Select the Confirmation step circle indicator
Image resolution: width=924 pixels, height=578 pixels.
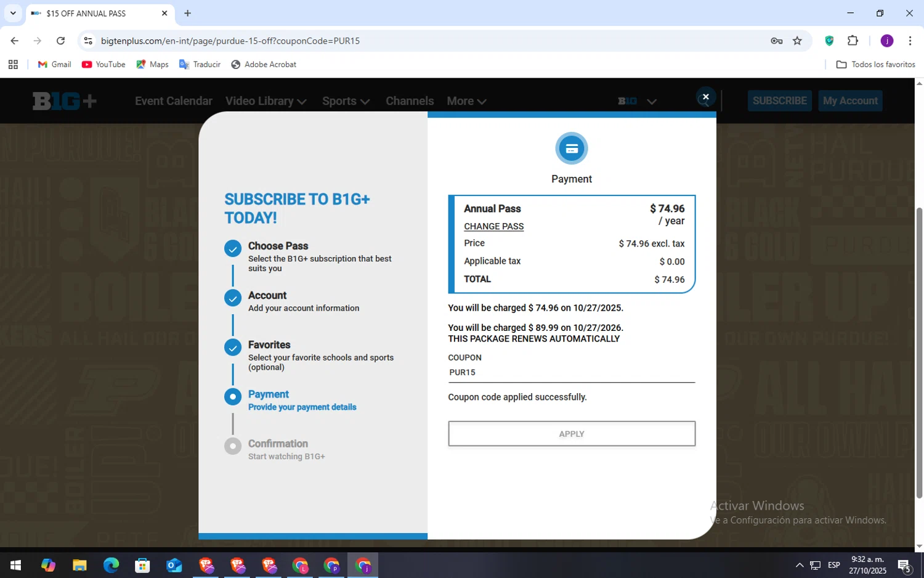(x=233, y=446)
